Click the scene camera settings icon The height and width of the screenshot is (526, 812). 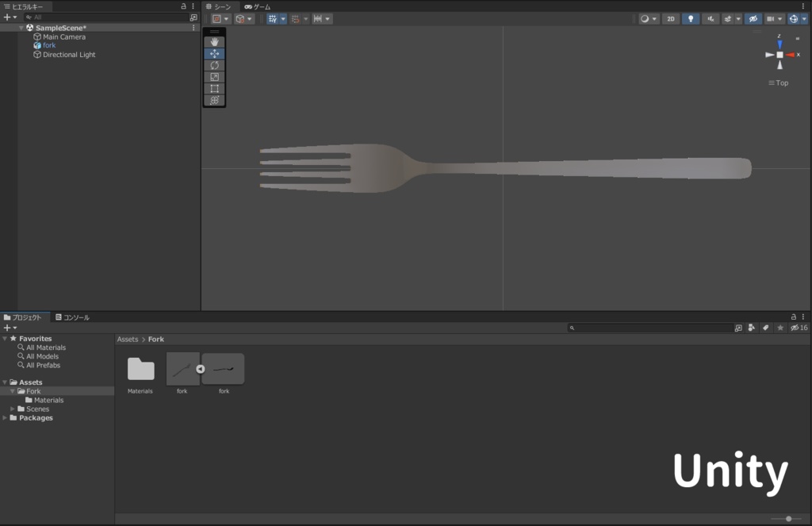pos(771,19)
